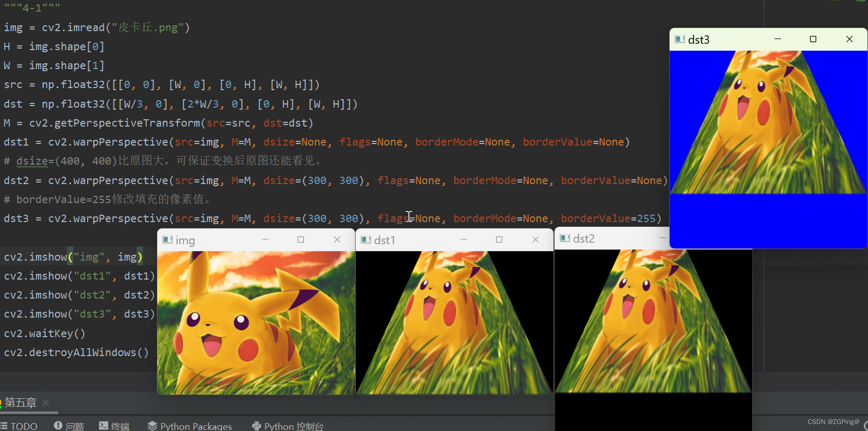
Task: Close the dst3 window
Action: tap(850, 39)
